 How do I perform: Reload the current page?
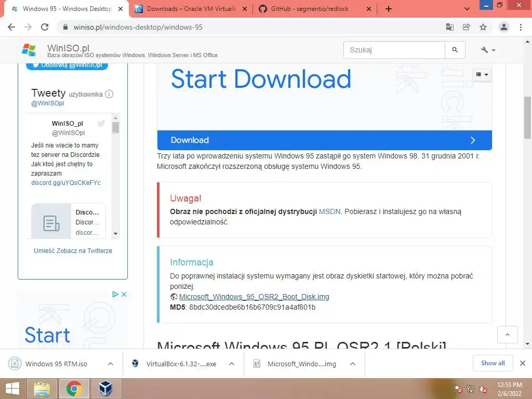pos(45,27)
